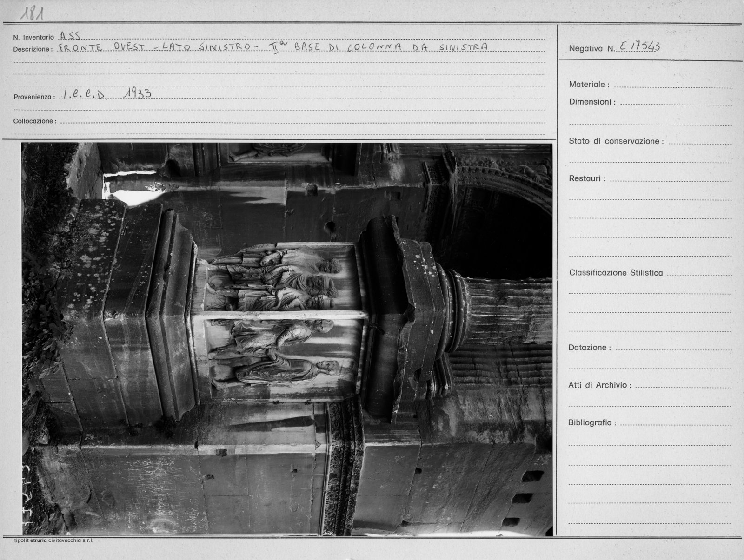Viewport: 744px width, 560px height.
Task: Click the 'Stato di conservazione' label
Action: pos(616,141)
